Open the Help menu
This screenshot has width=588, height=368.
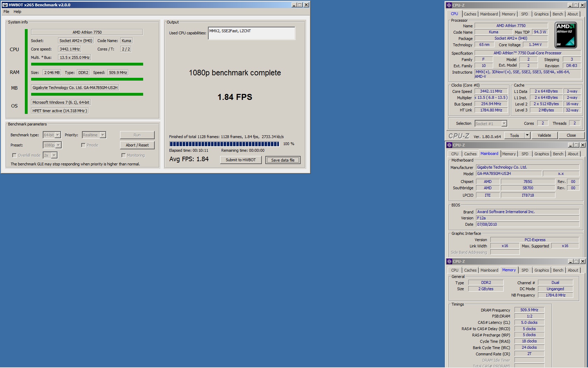click(17, 12)
